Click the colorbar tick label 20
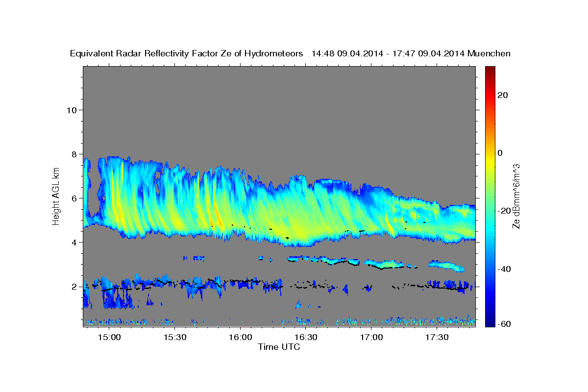 coord(503,95)
